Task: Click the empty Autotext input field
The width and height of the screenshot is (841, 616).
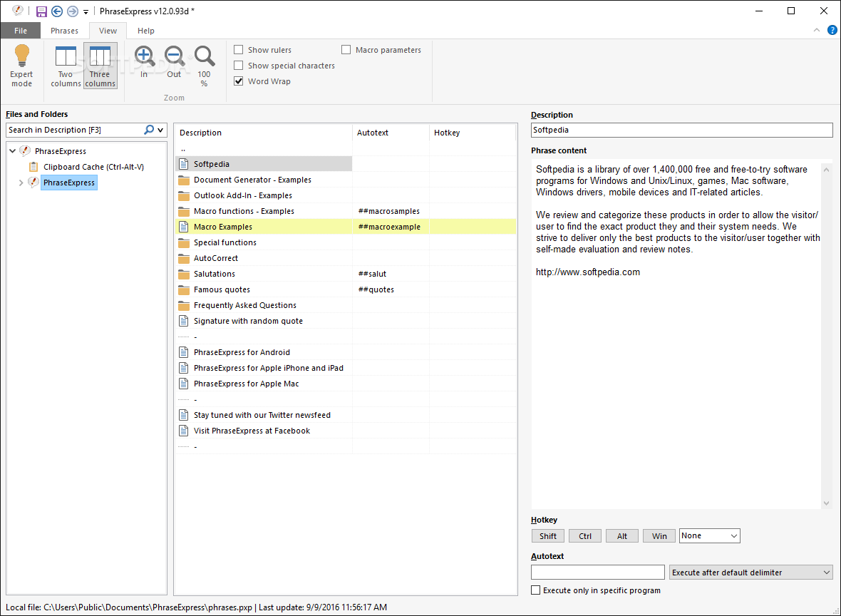Action: (x=597, y=573)
